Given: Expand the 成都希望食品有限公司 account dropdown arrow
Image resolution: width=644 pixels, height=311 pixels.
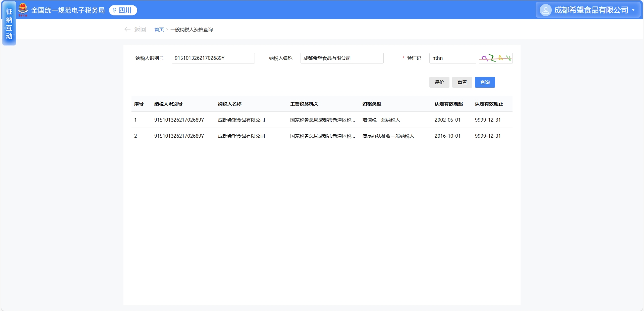Looking at the screenshot, I should pyautogui.click(x=633, y=10).
